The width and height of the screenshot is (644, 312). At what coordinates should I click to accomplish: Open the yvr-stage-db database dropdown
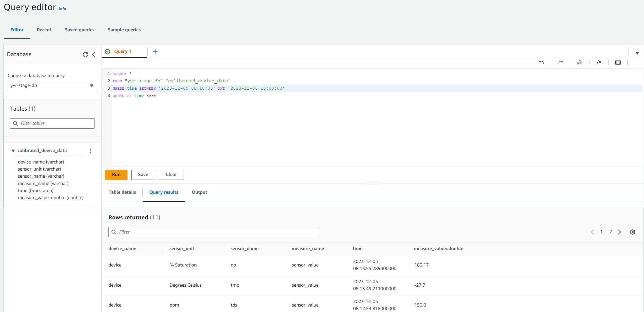(52, 86)
